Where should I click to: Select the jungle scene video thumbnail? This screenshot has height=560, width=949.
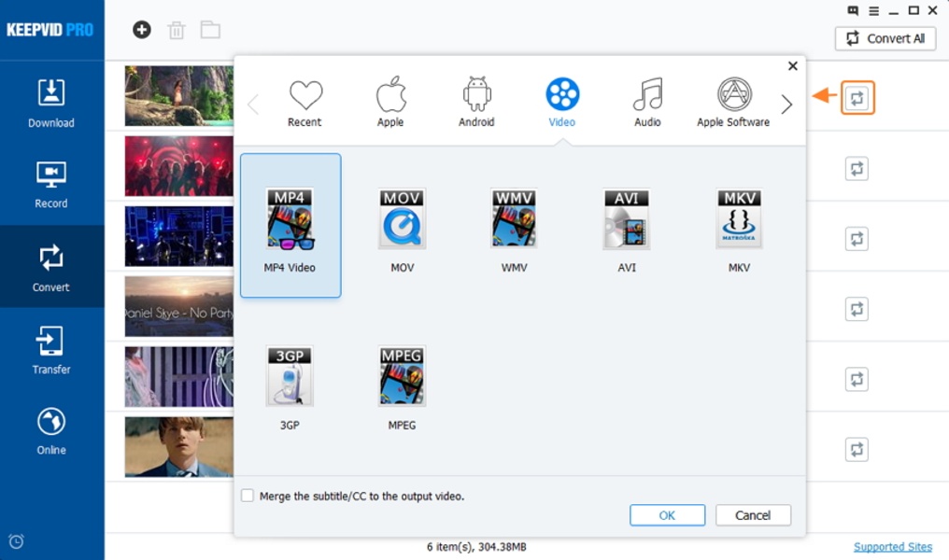(179, 95)
